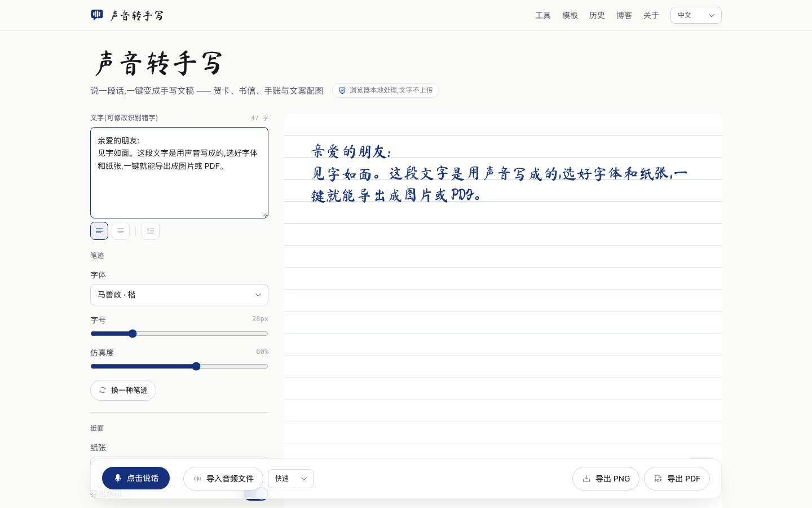This screenshot has width=812, height=508.
Task: Adjust the 字号 font size slider
Action: (x=179, y=334)
